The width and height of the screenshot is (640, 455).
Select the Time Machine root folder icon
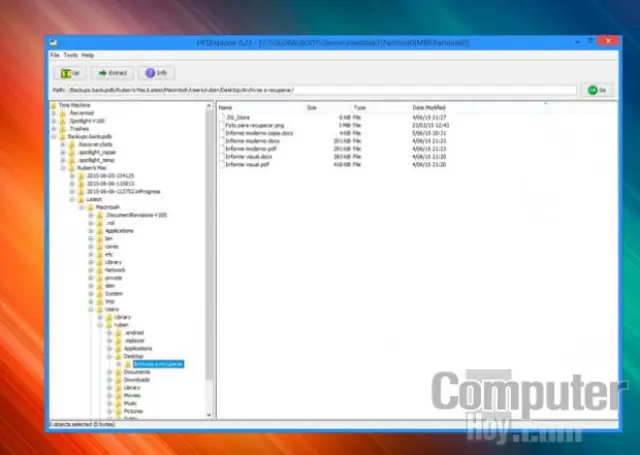54,105
